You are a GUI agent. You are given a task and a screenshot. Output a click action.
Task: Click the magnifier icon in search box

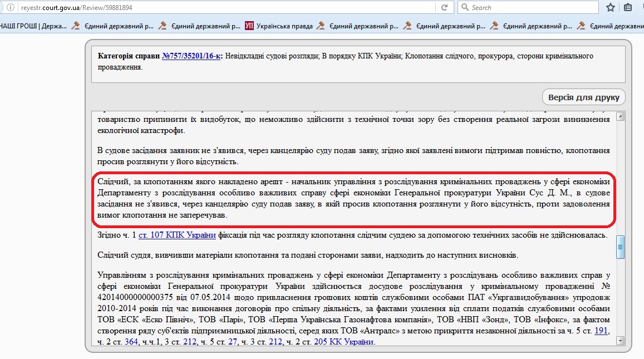[x=465, y=8]
